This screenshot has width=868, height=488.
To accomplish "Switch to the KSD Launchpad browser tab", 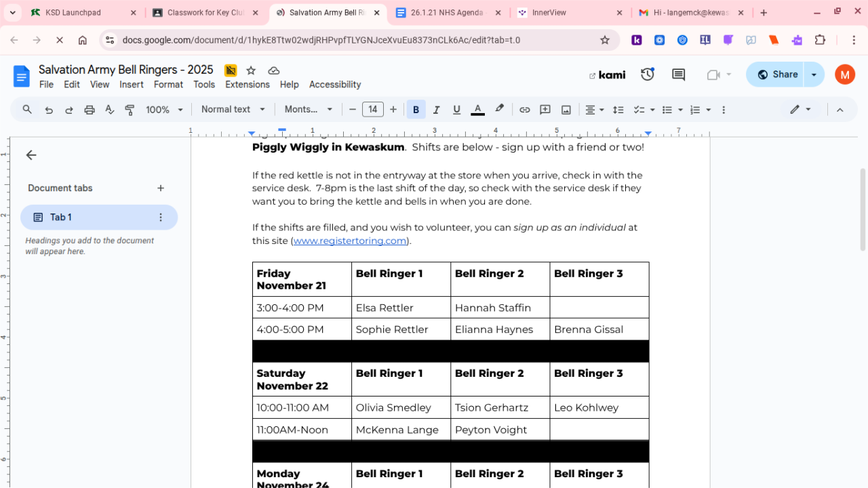I will (81, 13).
